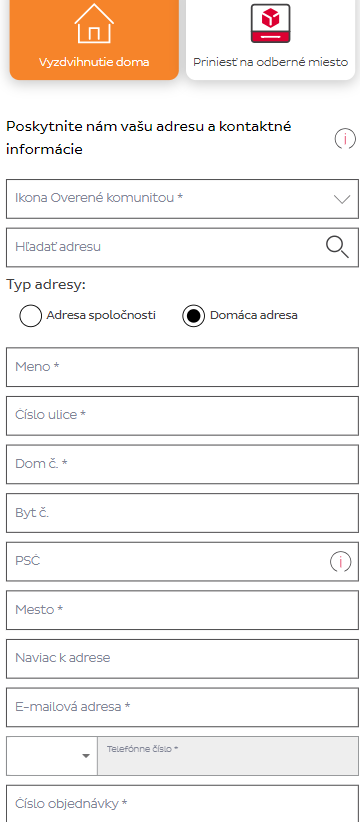Focus the Číslo objednávky field
The image size is (360, 822).
click(182, 804)
